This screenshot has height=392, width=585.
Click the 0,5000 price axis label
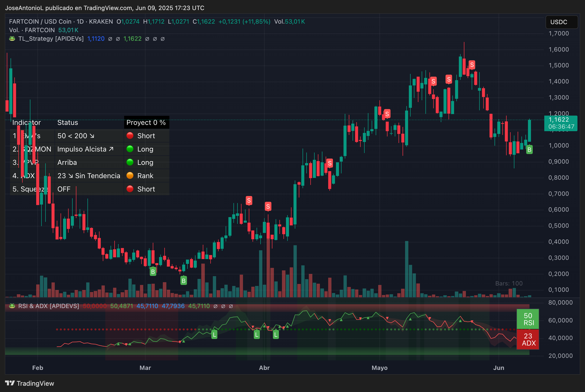click(559, 226)
